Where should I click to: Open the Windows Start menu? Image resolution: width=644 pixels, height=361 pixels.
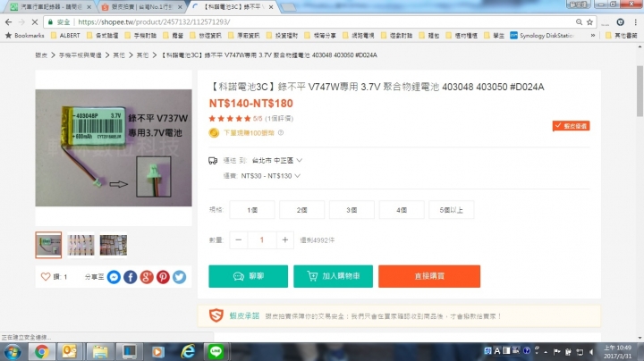point(13,352)
